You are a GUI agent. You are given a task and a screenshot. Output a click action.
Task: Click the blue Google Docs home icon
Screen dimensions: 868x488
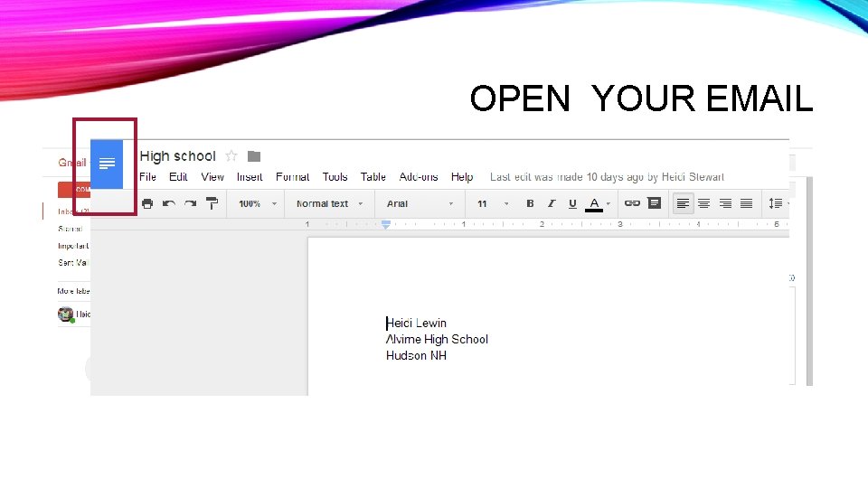tap(107, 164)
